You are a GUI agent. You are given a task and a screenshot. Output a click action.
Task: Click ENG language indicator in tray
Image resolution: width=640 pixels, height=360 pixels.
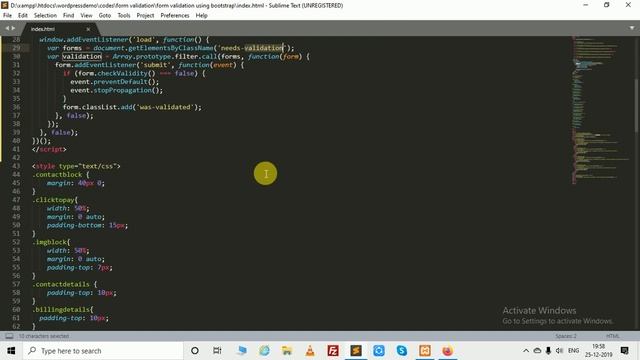pos(573,351)
